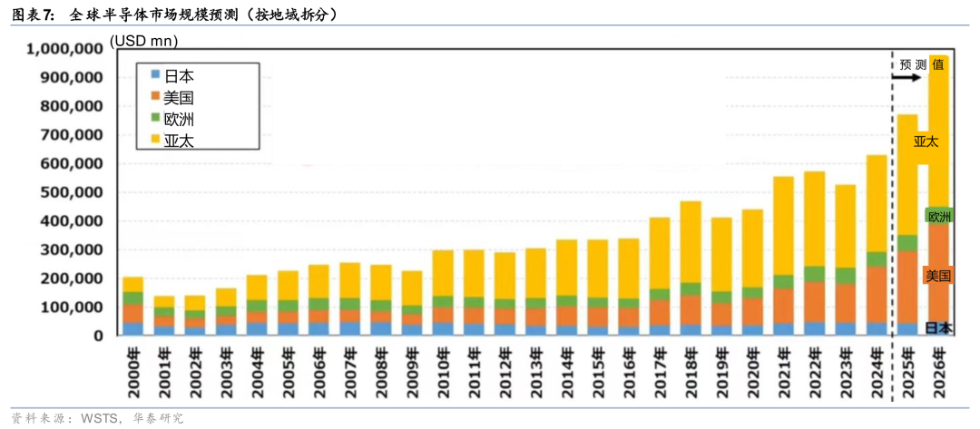980x429 pixels.
Task: Click the (USD mn) unit label
Action: tap(144, 42)
